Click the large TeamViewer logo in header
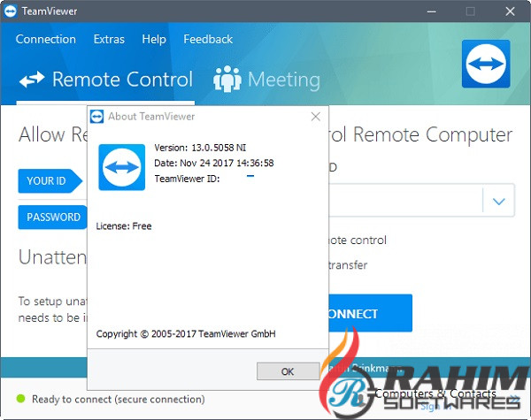This screenshot has height=420, width=531. click(486, 64)
